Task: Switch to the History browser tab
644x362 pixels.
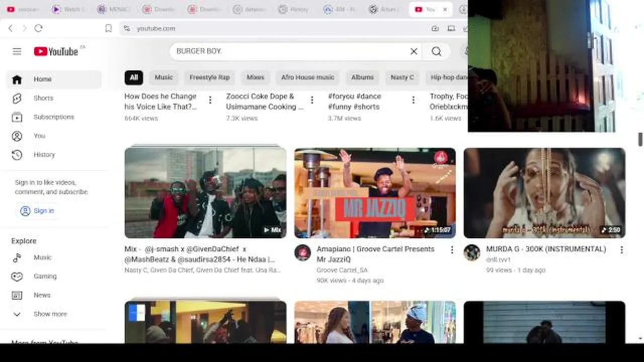Action: pyautogui.click(x=294, y=10)
